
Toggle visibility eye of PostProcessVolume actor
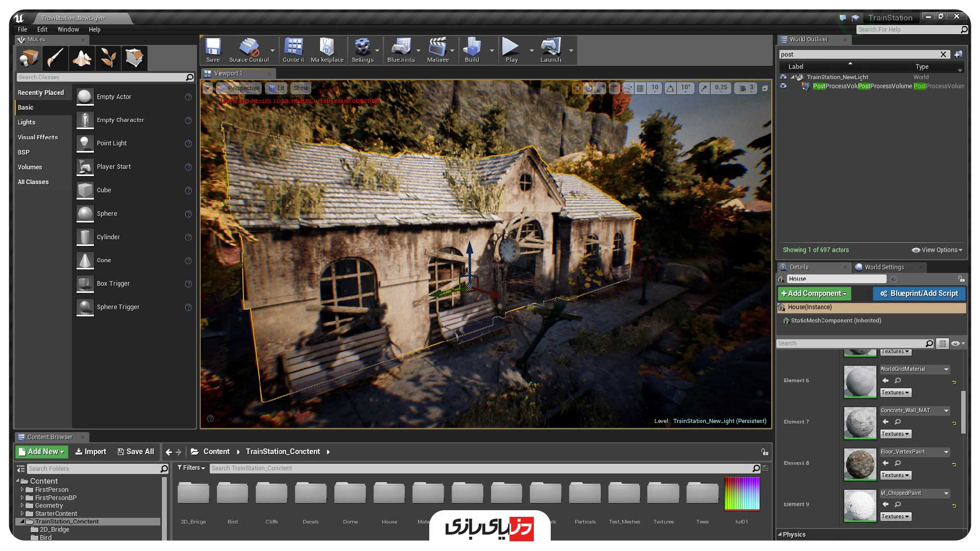pos(783,86)
